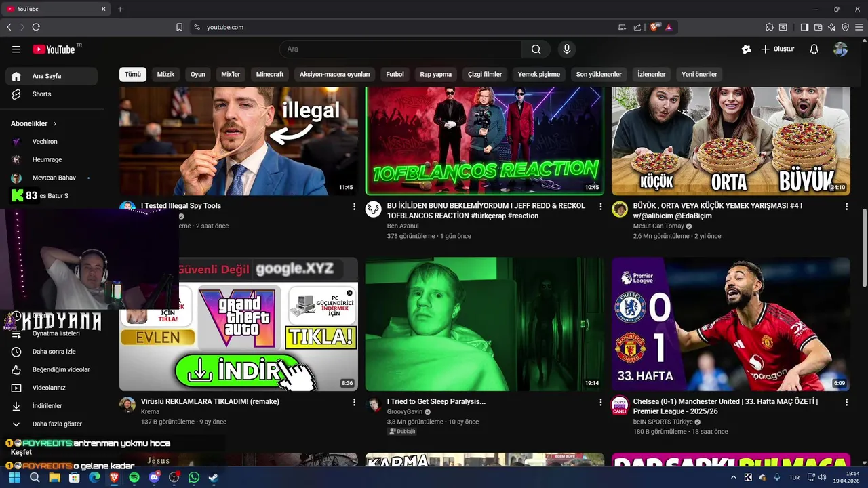Image resolution: width=868 pixels, height=488 pixels.
Task: Click the sparkle icon beside Oluştur
Action: point(747,49)
